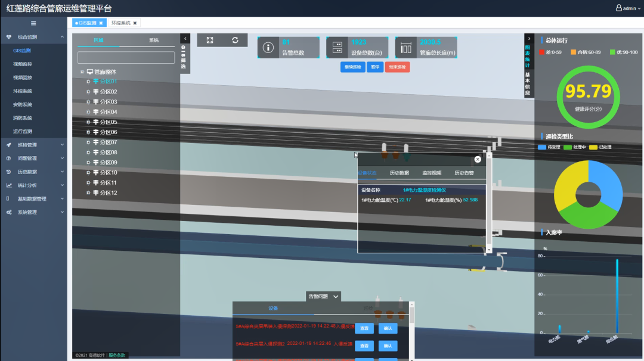Screen dimensions: 644x361
Task: Expand the 分区05 tree node
Action: pos(88,122)
